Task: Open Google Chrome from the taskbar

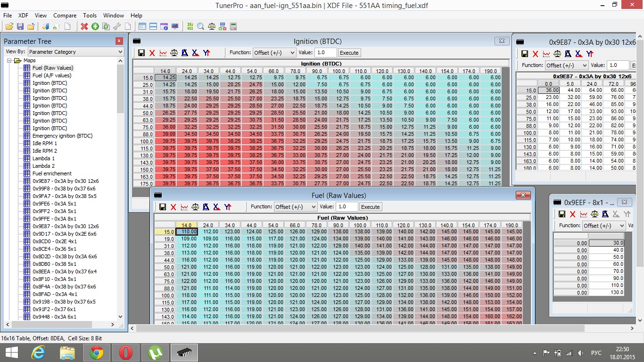Action: click(x=97, y=353)
